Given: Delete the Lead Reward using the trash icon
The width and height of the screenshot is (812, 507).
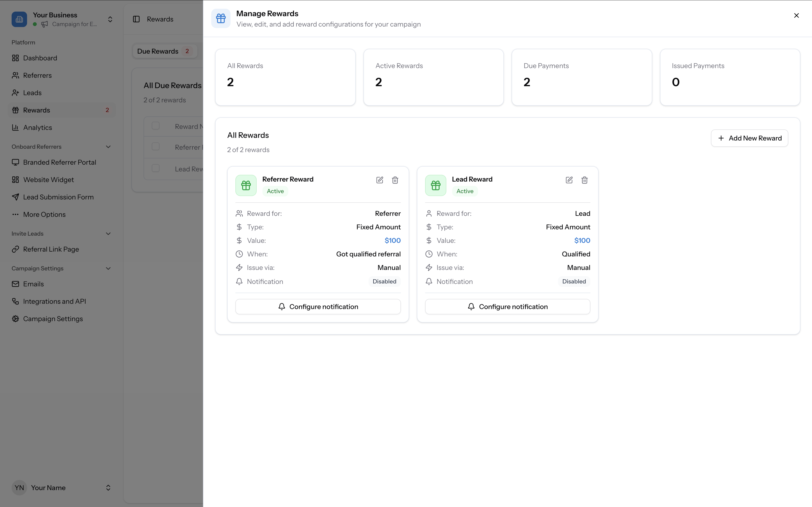Looking at the screenshot, I should pyautogui.click(x=584, y=180).
